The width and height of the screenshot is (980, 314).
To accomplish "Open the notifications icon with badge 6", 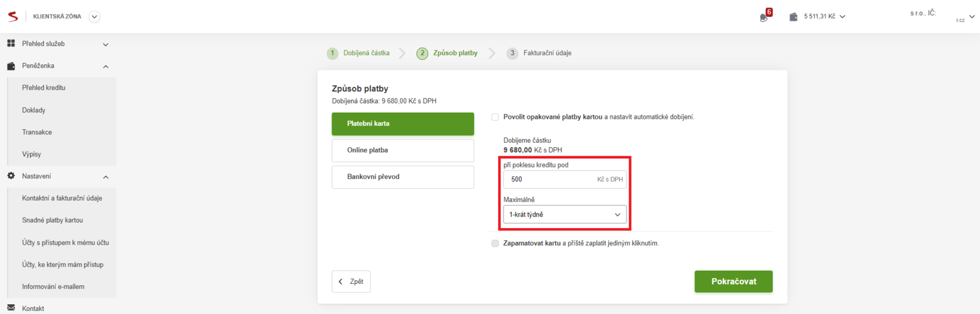I will (x=764, y=17).
